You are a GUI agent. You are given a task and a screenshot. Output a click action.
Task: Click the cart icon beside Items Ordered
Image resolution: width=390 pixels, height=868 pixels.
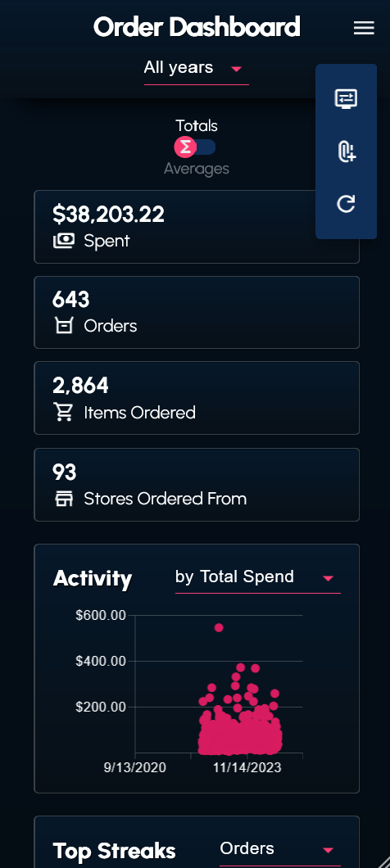pos(64,413)
